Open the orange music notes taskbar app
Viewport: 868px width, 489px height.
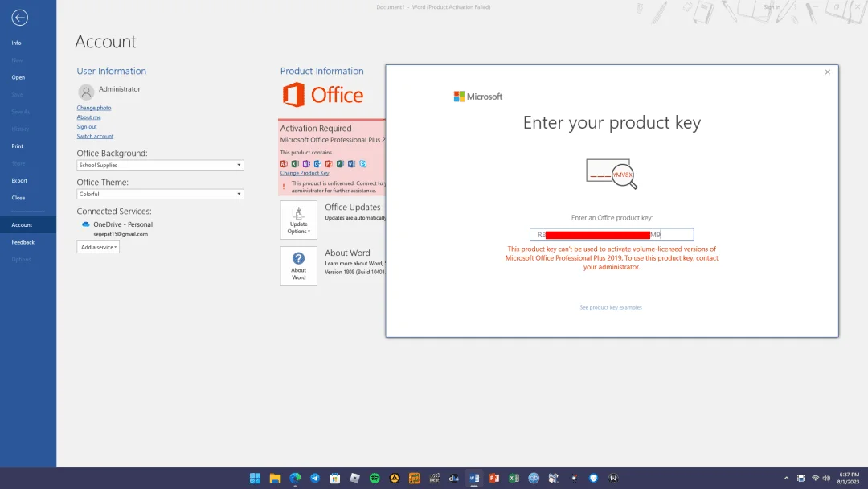[415, 478]
